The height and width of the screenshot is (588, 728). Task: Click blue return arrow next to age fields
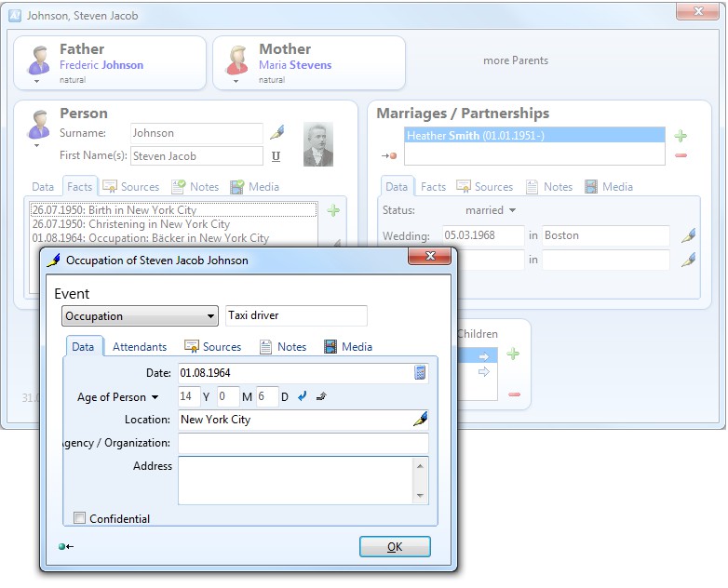point(303,396)
